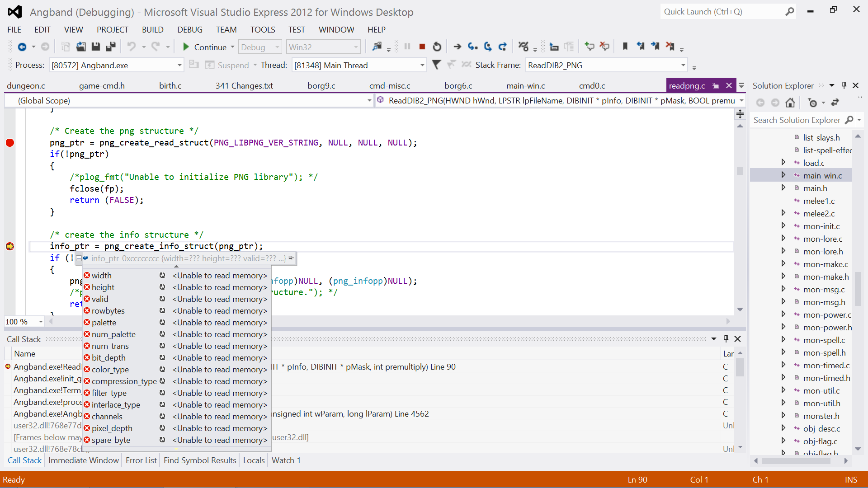This screenshot has width=868, height=488.
Task: Collapse the info_ptr DataTip tree
Action: (x=79, y=258)
